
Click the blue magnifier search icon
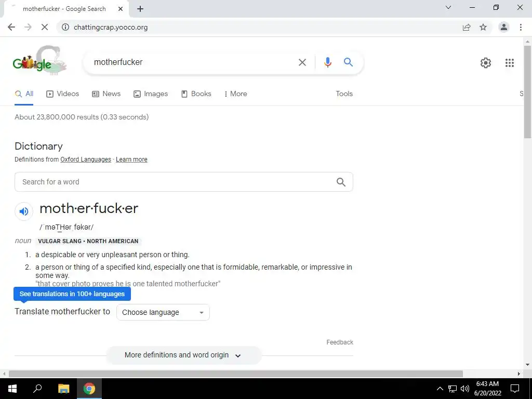tap(348, 62)
